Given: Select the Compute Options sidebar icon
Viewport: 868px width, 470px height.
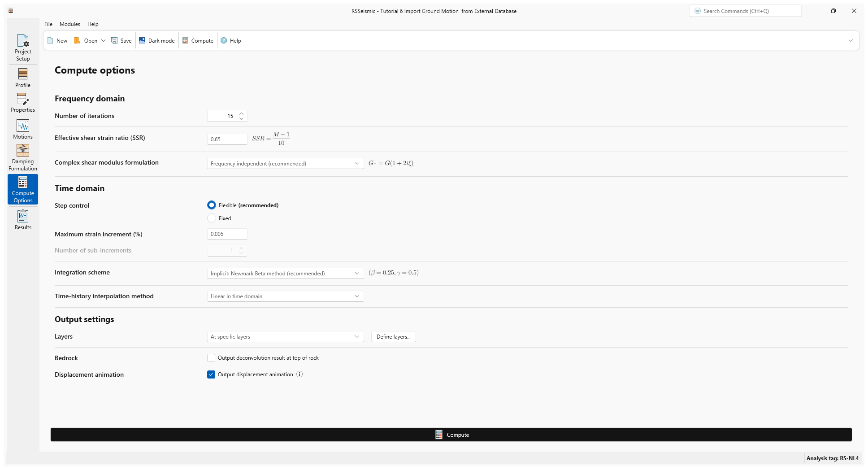Looking at the screenshot, I should [22, 189].
